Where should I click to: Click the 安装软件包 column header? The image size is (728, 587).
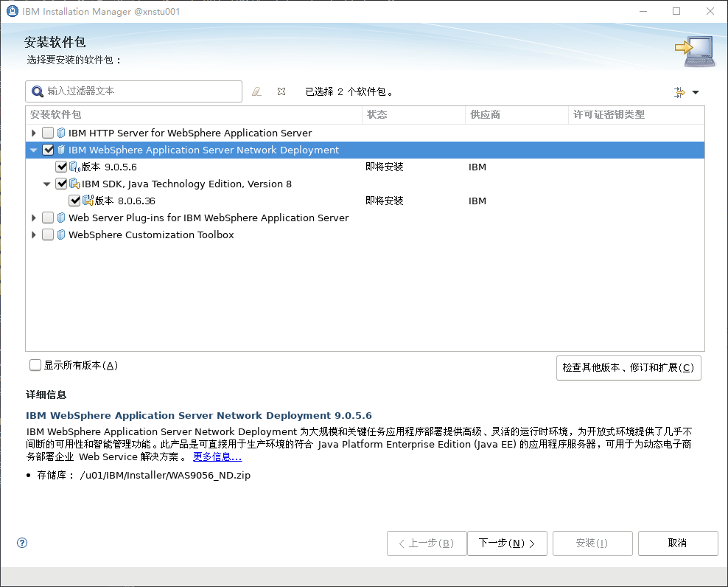pyautogui.click(x=194, y=115)
